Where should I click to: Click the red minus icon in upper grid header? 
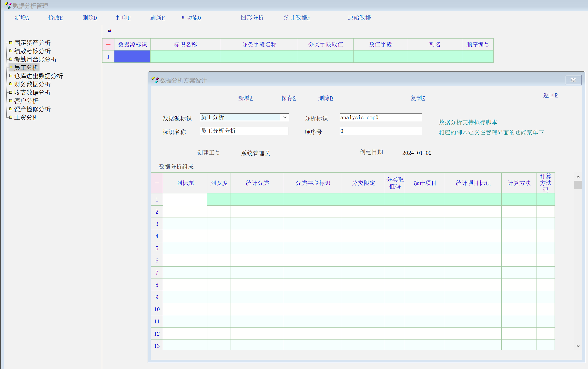click(108, 44)
